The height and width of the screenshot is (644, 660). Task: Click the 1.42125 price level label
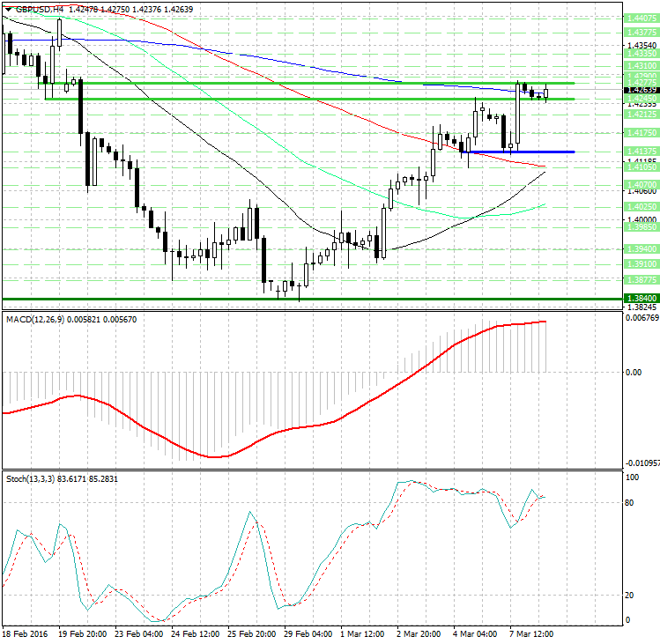(641, 114)
